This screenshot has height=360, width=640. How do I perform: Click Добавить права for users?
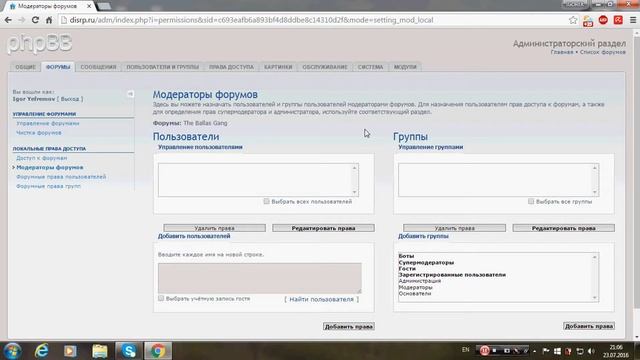(x=349, y=327)
